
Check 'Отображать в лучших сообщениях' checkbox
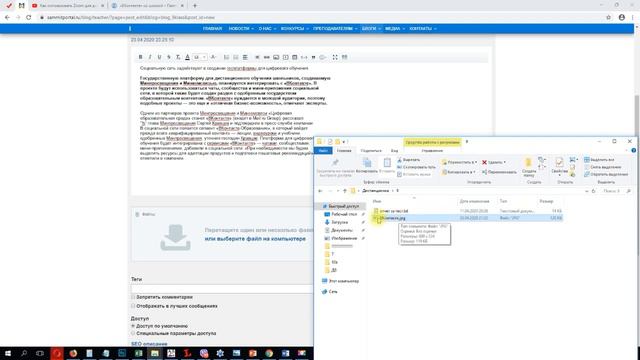[133, 306]
